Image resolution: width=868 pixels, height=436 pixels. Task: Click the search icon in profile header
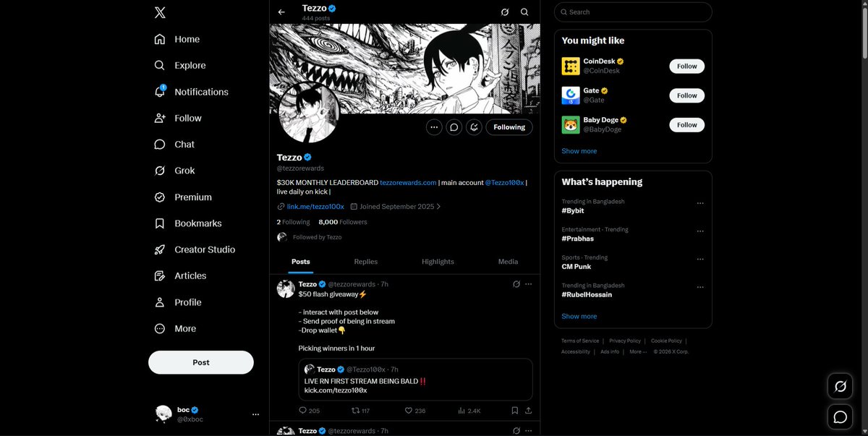pyautogui.click(x=524, y=12)
